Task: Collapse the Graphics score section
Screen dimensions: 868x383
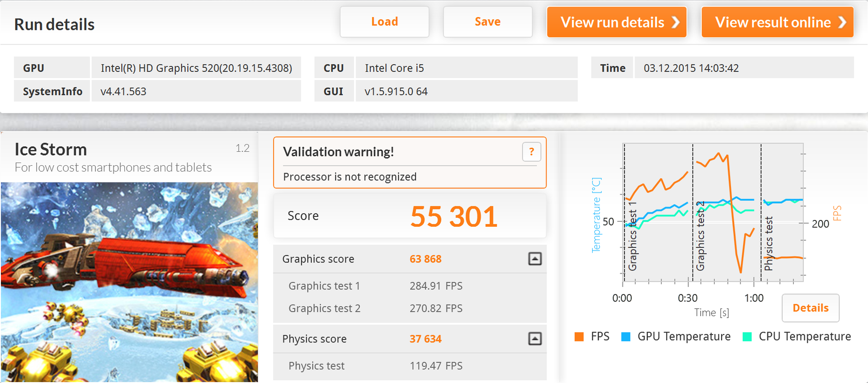Action: coord(535,259)
